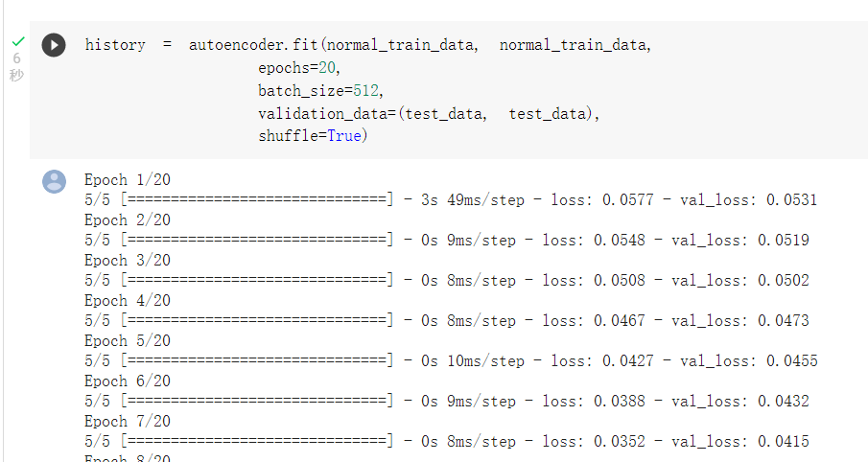Click the shuffle=True parameter
Screen dimensions: 868x462
pyautogui.click(x=311, y=136)
